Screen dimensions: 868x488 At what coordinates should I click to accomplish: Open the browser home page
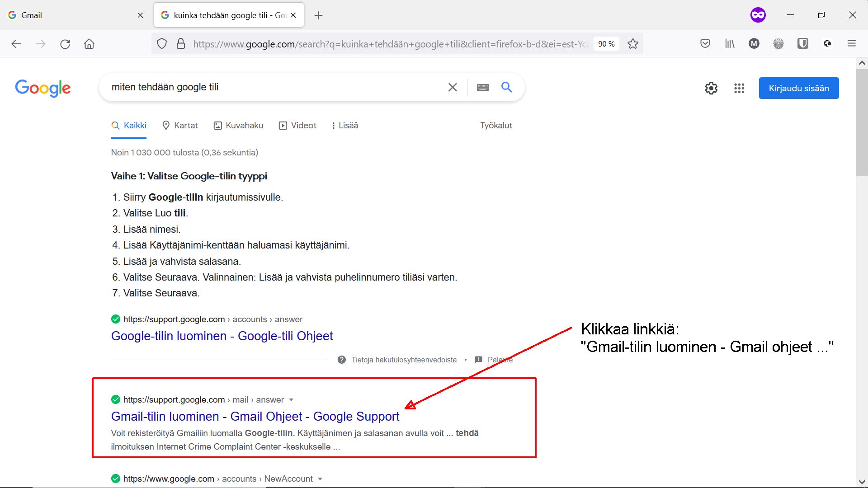point(89,44)
